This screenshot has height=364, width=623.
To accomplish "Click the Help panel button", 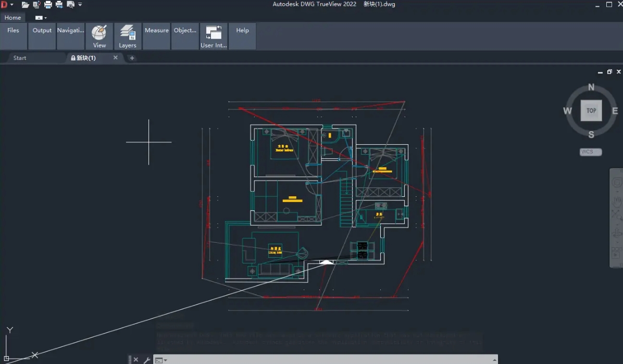I will coord(242,31).
